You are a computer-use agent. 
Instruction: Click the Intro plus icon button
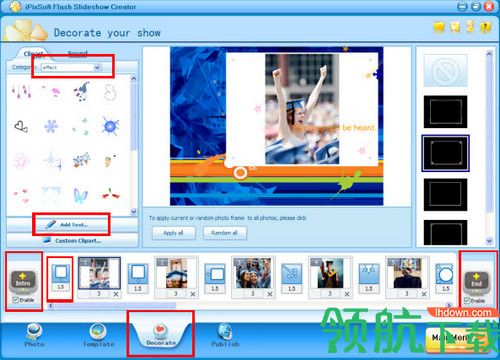click(x=23, y=282)
